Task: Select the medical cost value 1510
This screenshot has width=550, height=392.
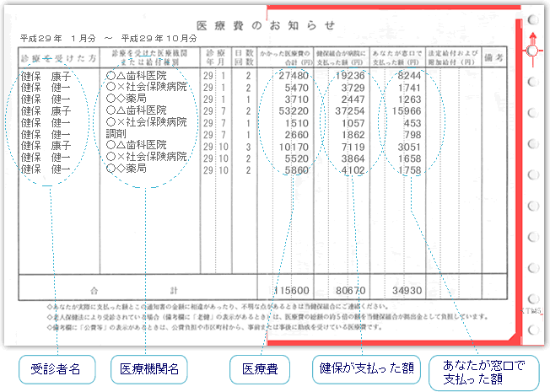Action: [x=296, y=123]
